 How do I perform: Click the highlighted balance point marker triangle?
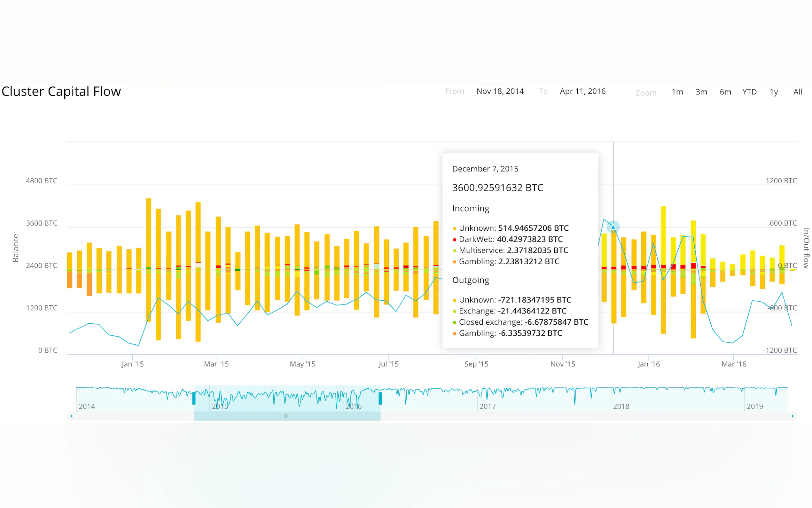click(x=613, y=227)
